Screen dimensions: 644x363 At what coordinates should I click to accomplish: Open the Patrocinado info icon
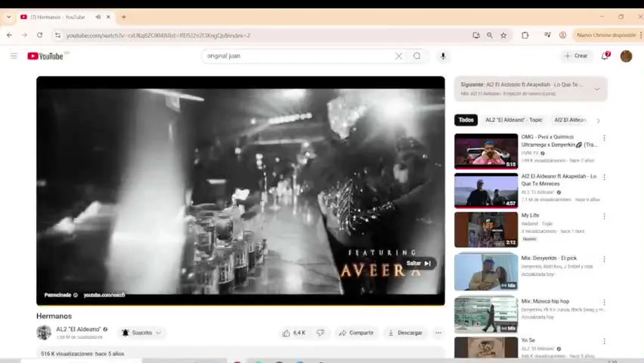click(76, 295)
